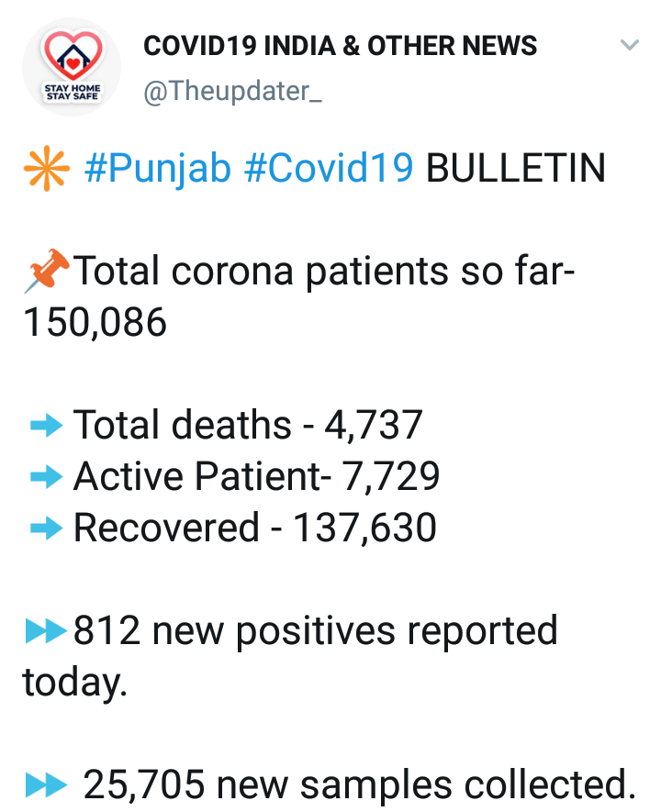Image resolution: width=661 pixels, height=812 pixels.
Task: Click arrow icon beside Total deaths
Action: point(46,427)
